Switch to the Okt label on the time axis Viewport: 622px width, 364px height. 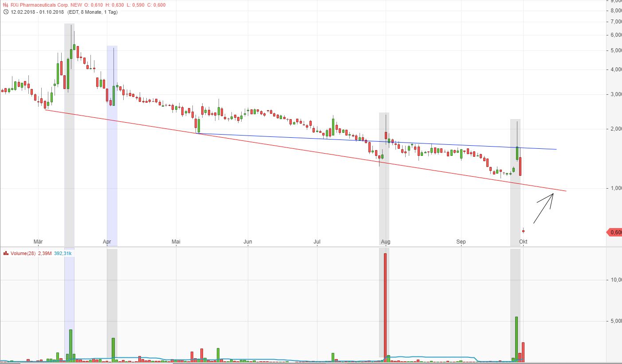tap(523, 242)
